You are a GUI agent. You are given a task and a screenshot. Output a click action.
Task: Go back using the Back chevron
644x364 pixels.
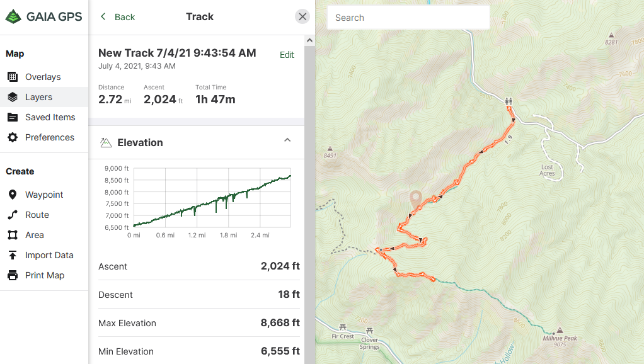[103, 17]
